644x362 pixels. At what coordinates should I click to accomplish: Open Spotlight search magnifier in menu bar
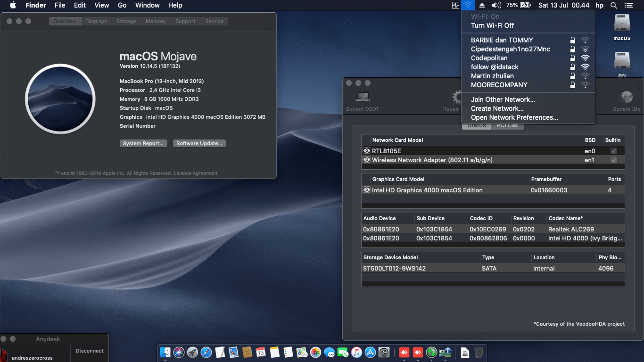pos(613,5)
